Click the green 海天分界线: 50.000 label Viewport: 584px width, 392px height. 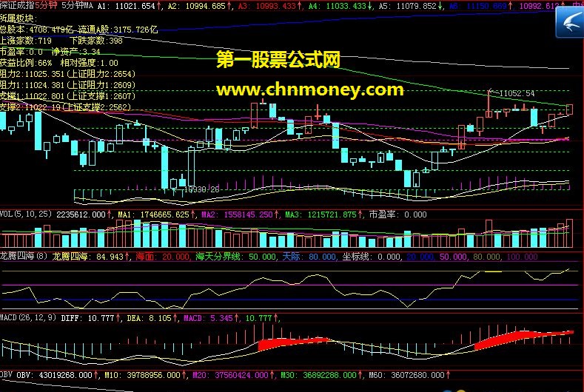[x=235, y=257]
